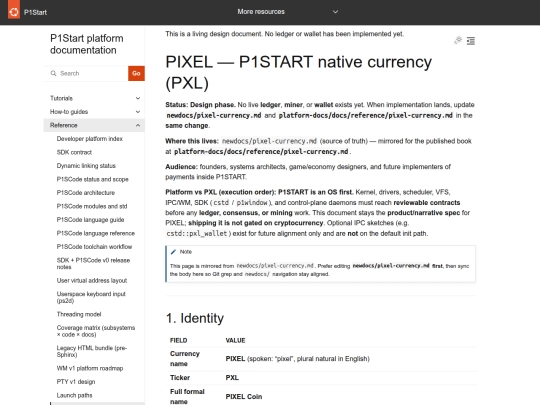Toggle the light/dark theme icon
The height and width of the screenshot is (405, 540).
[x=458, y=41]
